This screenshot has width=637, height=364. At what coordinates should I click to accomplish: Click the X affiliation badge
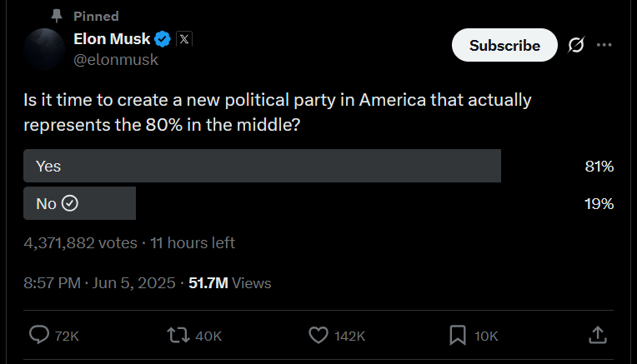[184, 38]
